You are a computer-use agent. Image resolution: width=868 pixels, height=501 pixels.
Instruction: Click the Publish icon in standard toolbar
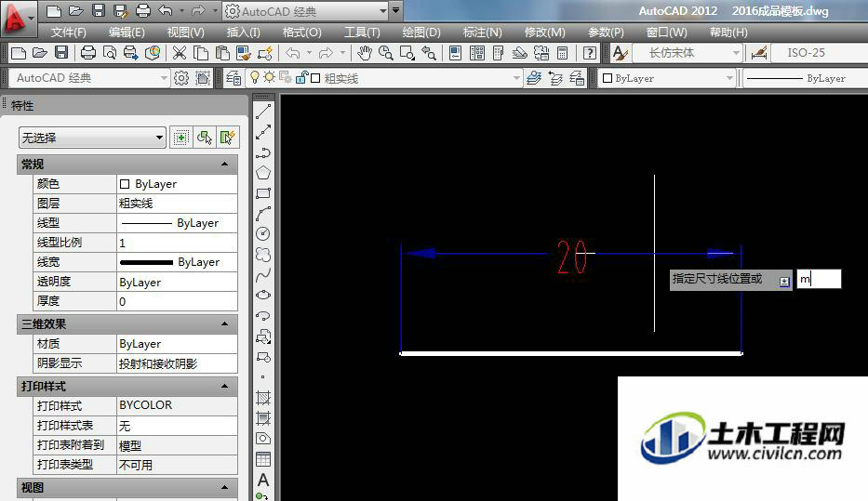point(130,53)
